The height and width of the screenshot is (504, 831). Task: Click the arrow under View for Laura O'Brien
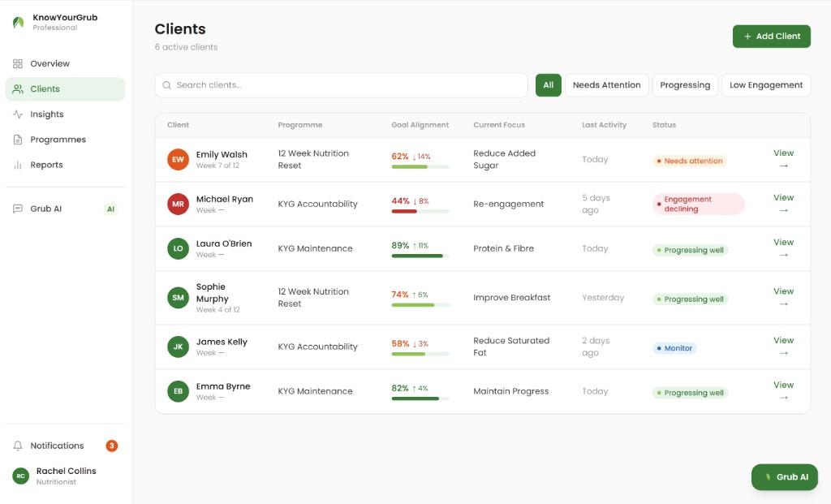pyautogui.click(x=783, y=255)
